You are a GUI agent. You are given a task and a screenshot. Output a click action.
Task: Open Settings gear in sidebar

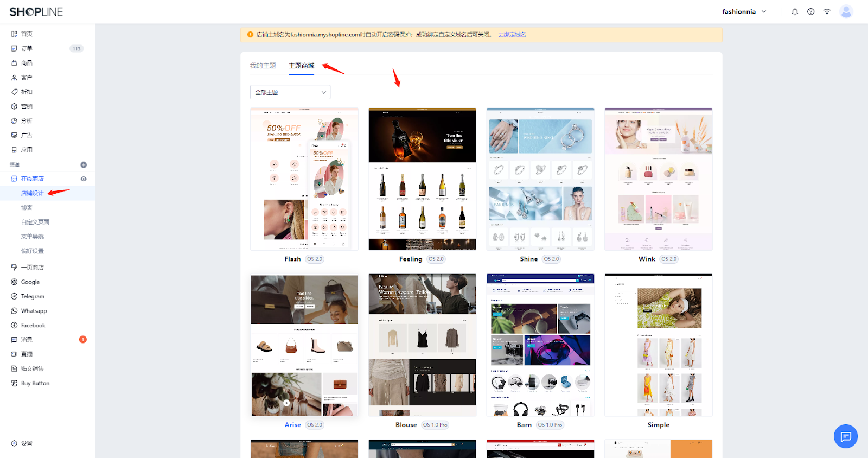(26, 443)
